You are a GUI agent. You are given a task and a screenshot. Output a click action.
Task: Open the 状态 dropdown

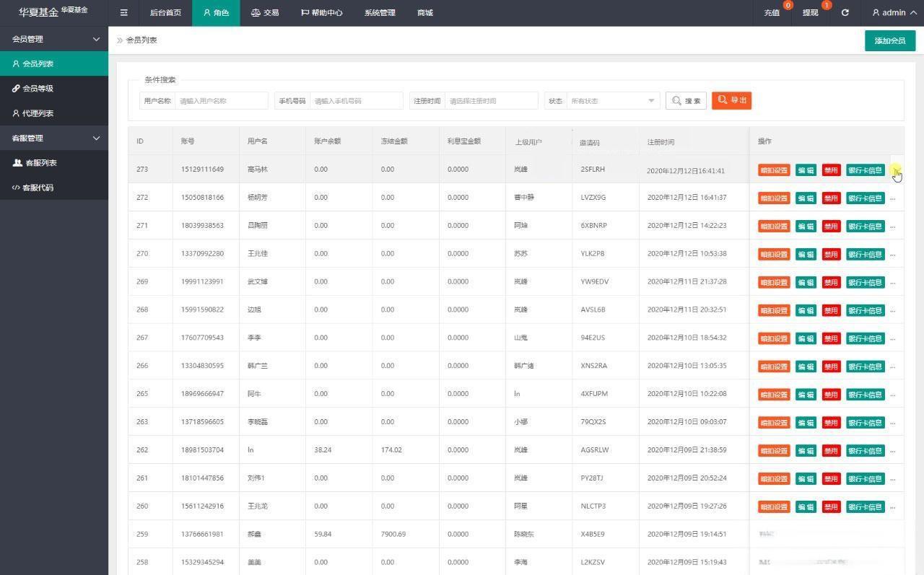click(x=613, y=101)
